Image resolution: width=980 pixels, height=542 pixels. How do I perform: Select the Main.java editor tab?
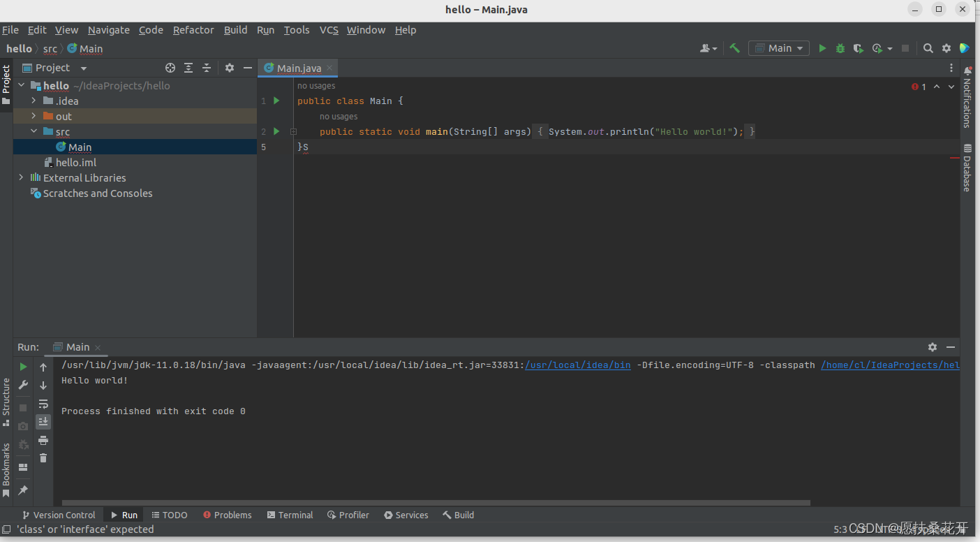click(298, 68)
